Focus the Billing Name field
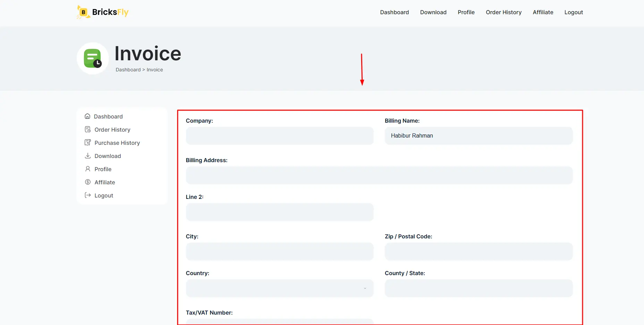Screen dimensions: 644x325 (479, 136)
